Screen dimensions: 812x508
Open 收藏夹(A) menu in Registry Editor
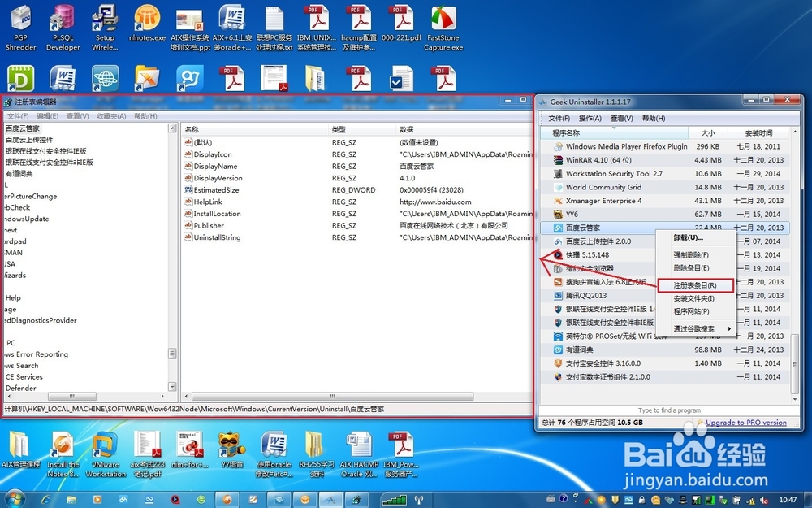111,116
